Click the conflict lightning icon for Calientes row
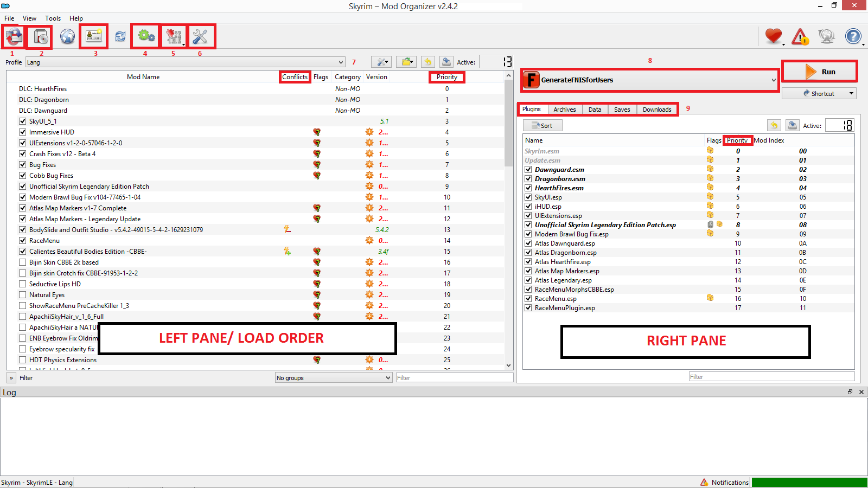868x488 pixels. (288, 251)
